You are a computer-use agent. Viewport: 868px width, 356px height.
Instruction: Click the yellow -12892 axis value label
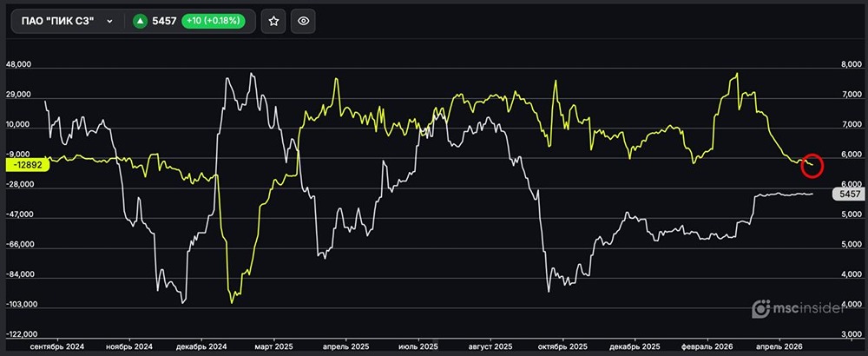click(28, 164)
